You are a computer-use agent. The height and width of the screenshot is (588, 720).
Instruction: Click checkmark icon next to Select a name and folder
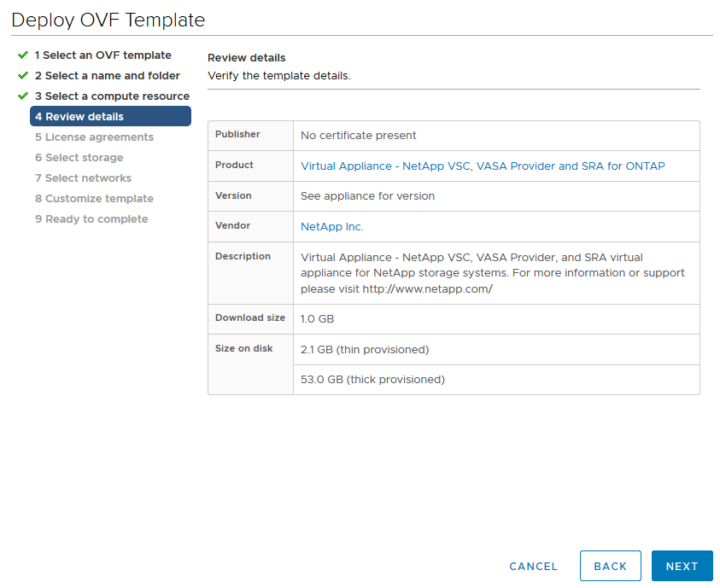pos(23,76)
